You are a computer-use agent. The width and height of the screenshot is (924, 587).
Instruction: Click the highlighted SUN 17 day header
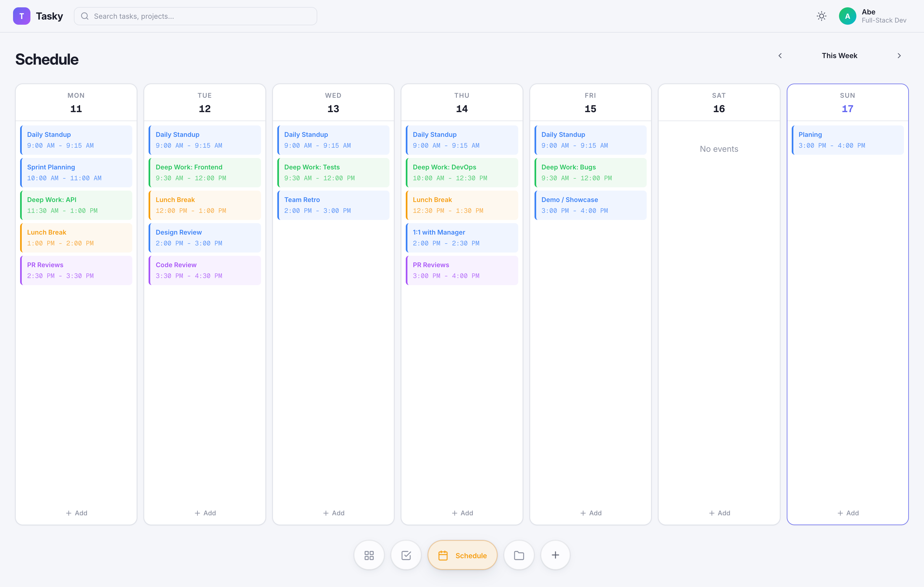point(848,103)
